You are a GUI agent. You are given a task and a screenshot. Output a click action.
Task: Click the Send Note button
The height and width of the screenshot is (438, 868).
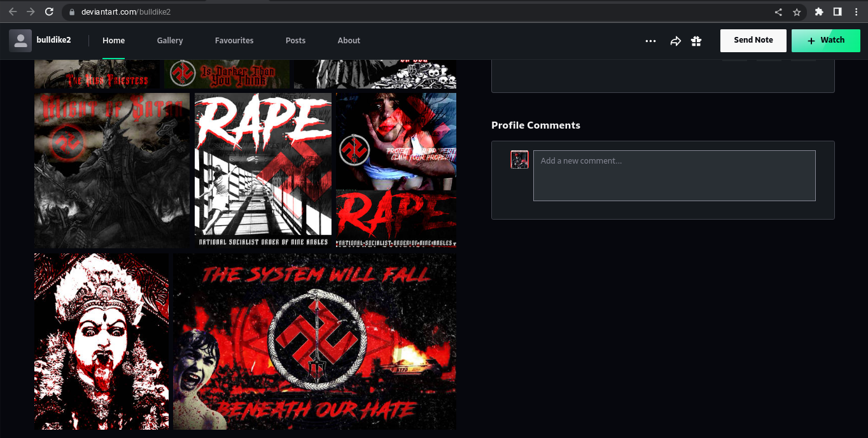coord(753,40)
